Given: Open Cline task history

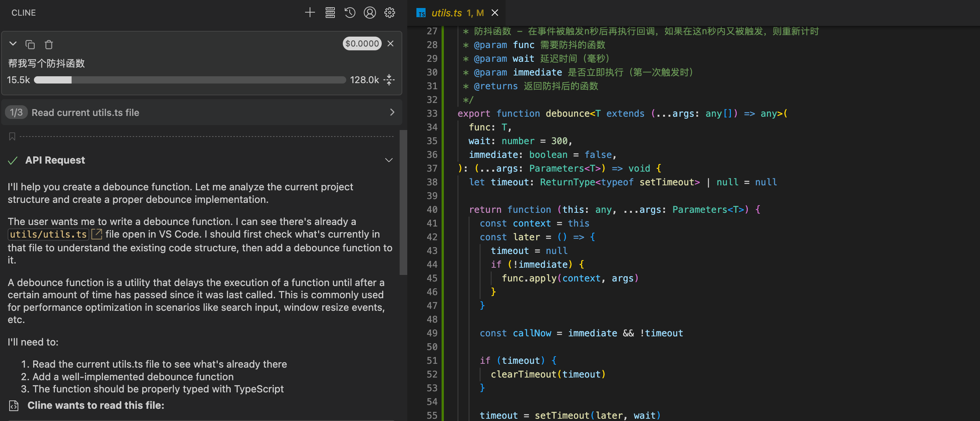Looking at the screenshot, I should click(x=350, y=13).
